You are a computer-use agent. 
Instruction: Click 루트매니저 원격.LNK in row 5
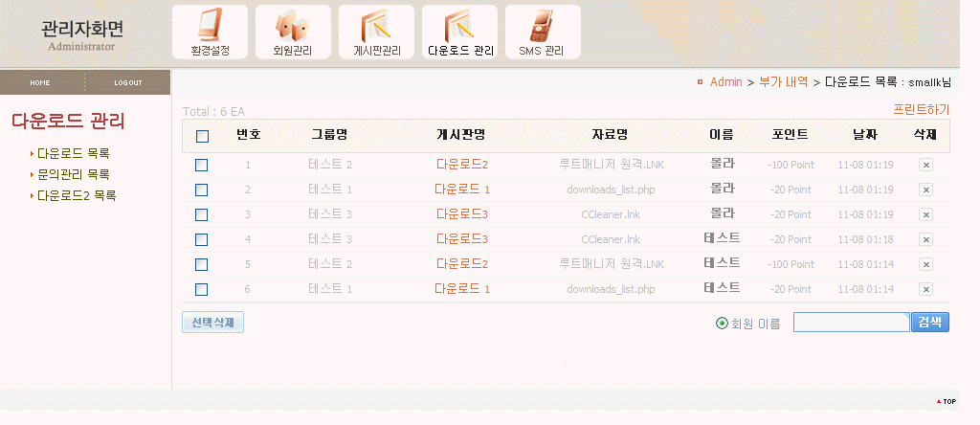pos(612,264)
